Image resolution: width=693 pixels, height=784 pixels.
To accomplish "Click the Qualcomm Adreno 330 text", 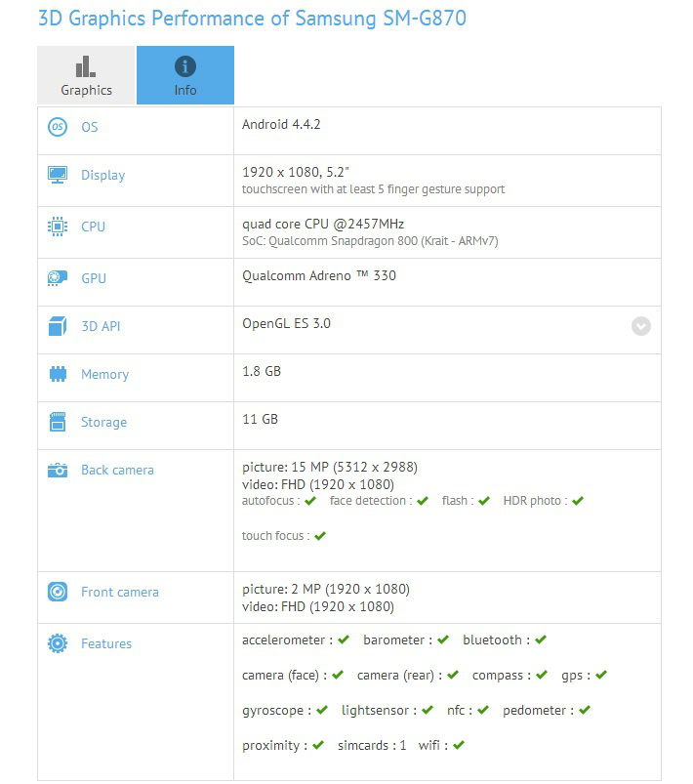I will coord(319,276).
